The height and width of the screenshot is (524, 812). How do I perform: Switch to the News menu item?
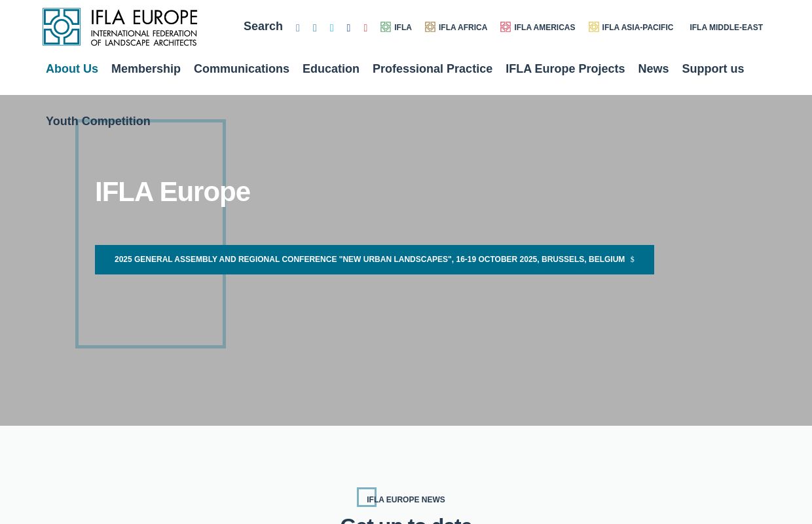654,69
